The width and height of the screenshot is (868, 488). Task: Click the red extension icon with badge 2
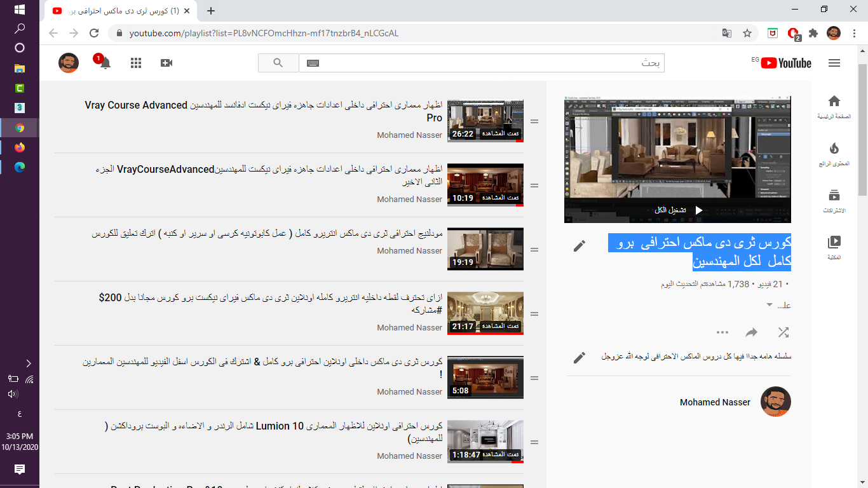pos(793,34)
